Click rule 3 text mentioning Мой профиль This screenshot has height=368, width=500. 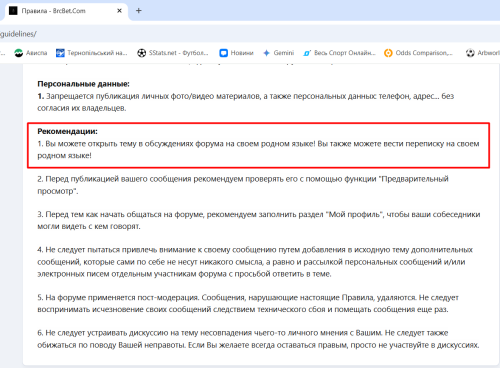tap(259, 220)
